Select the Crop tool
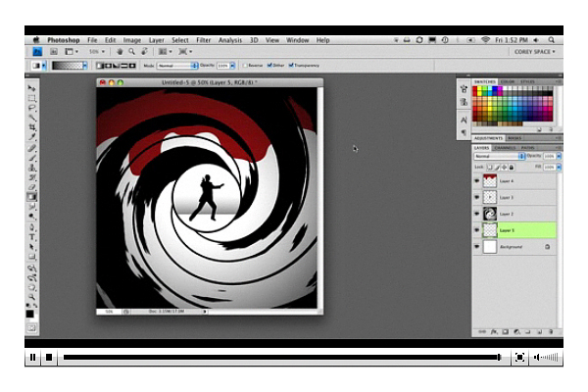The height and width of the screenshot is (392, 588). [x=32, y=128]
